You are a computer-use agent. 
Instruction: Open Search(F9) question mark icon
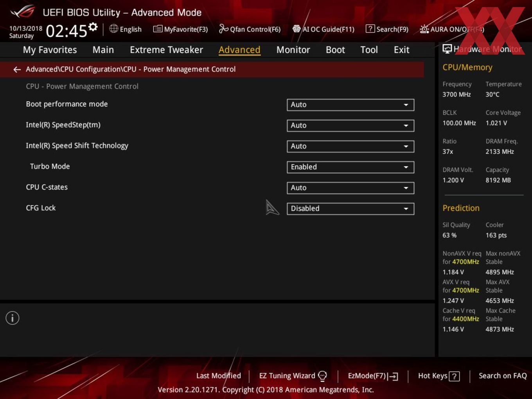[370, 29]
